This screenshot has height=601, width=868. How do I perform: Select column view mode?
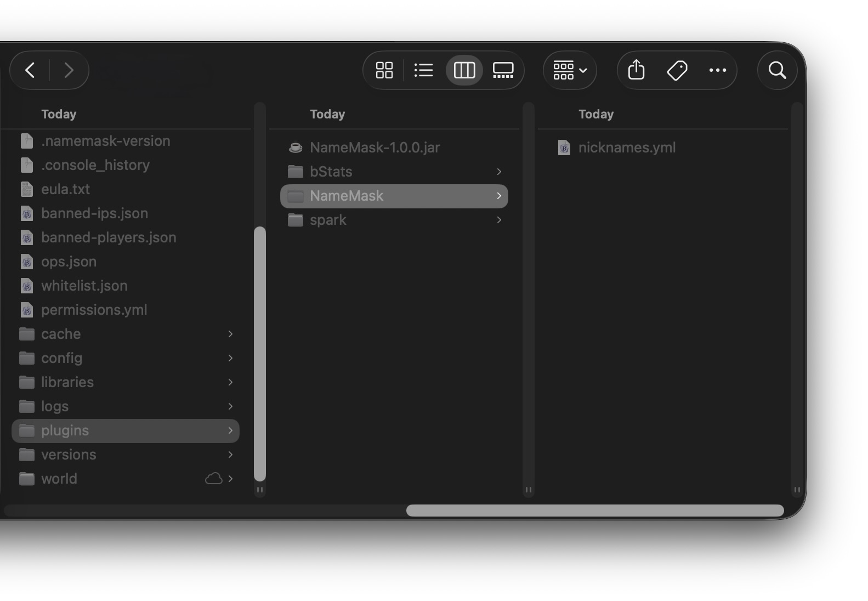[464, 70]
